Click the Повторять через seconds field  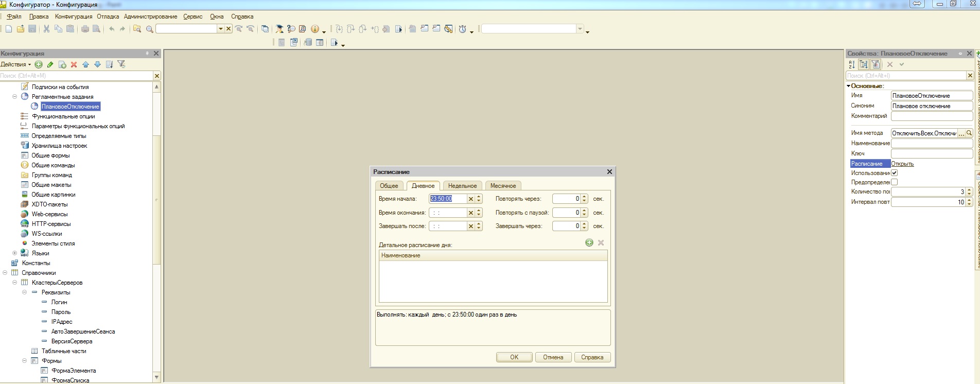tap(566, 199)
